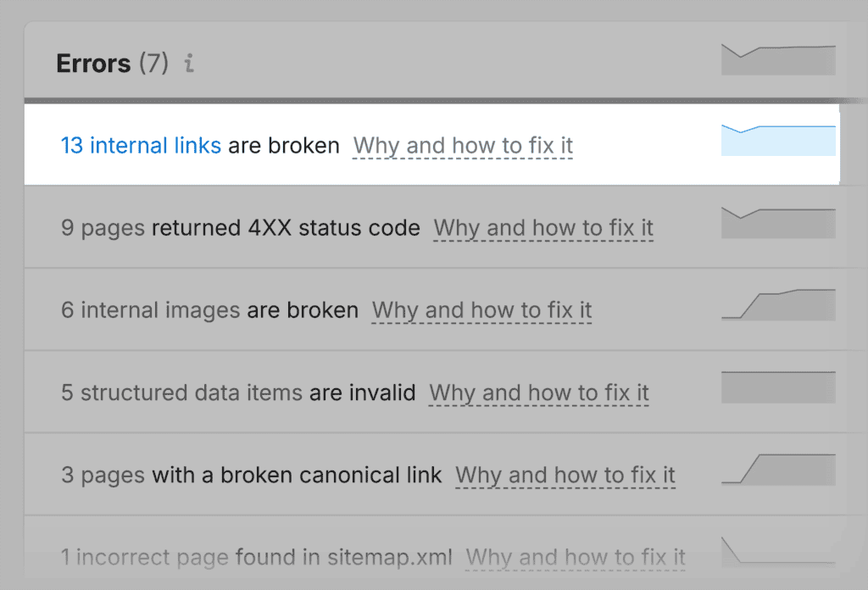The image size is (868, 590).
Task: Show how to fix broken canonical link
Action: (565, 475)
